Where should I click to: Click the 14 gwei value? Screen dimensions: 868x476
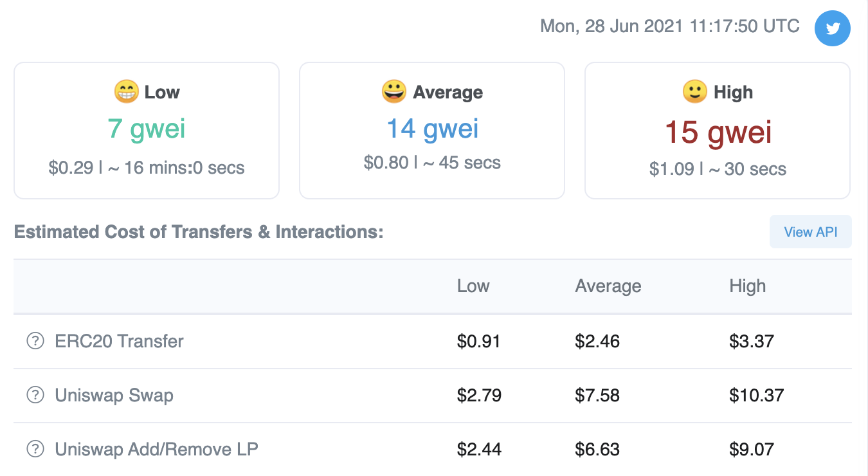click(432, 129)
